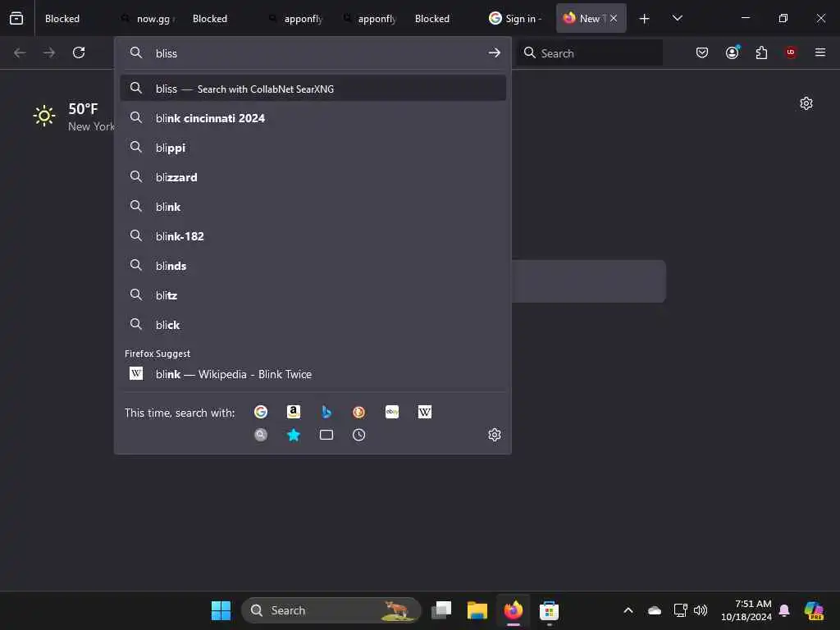840x630 pixels.
Task: Expand the list all tabs chevron
Action: pyautogui.click(x=678, y=18)
